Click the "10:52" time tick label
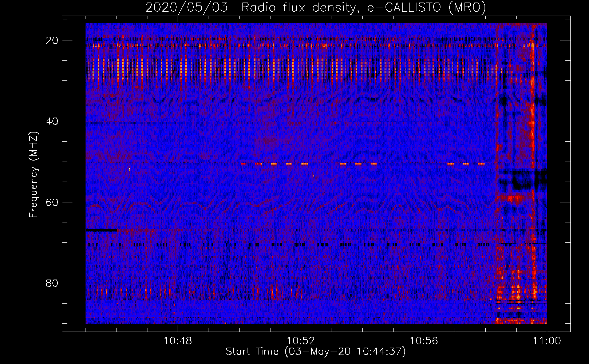The image size is (589, 364). pos(301,341)
